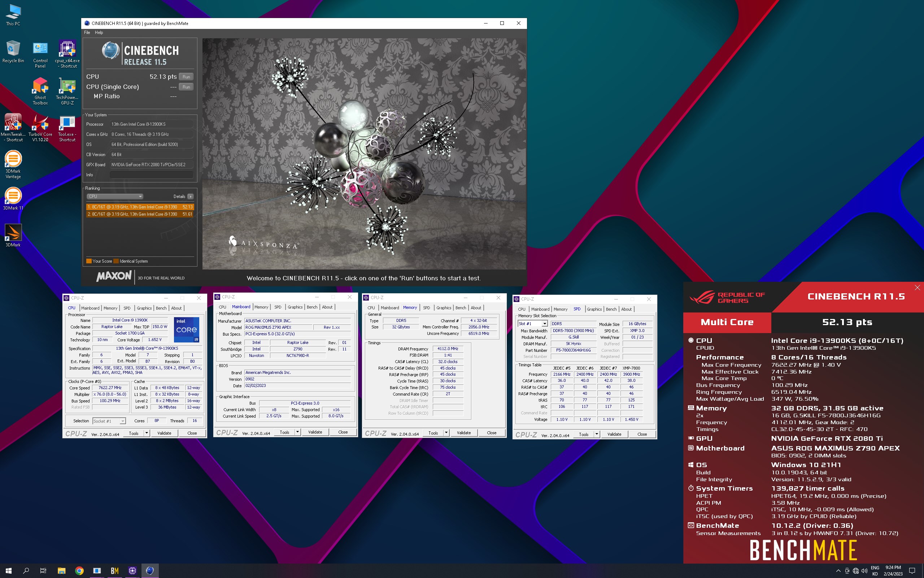Launch 3DMark Vantage desktop icon

pos(13,165)
